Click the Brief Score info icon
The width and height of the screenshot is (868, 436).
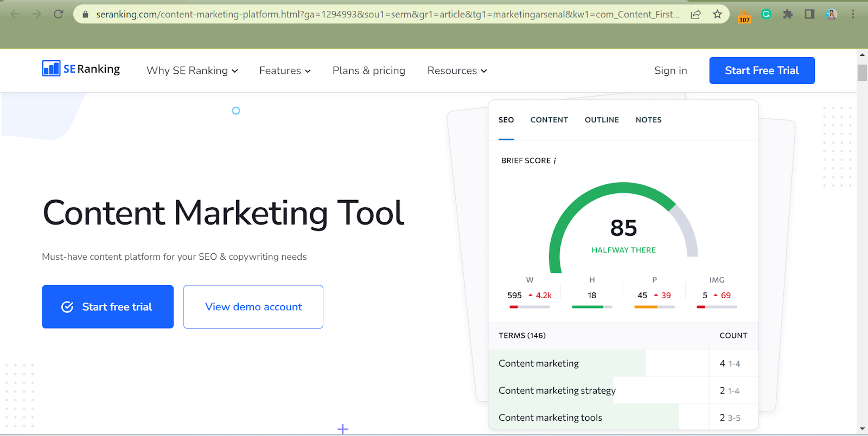click(554, 161)
